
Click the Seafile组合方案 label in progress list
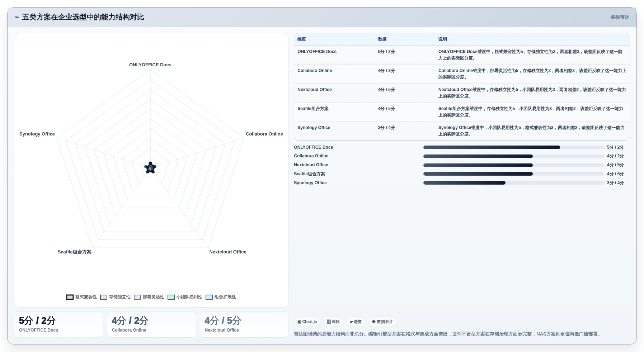[x=309, y=174]
